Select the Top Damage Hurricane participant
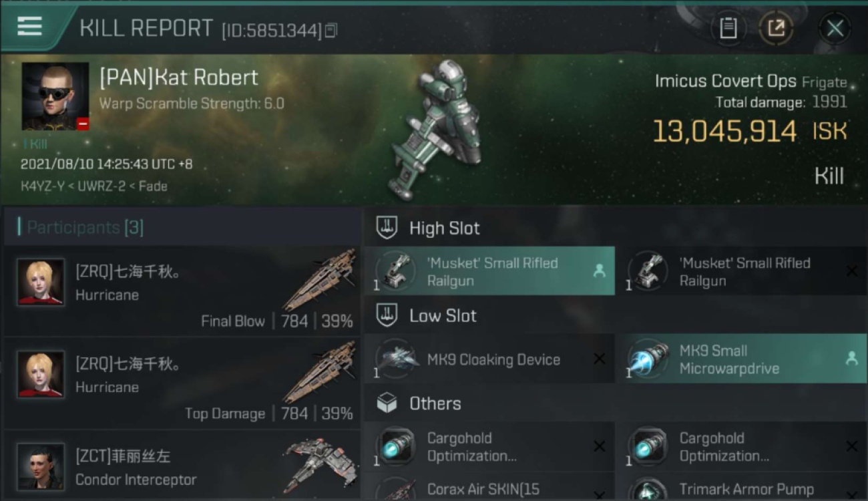868x501 pixels. coord(182,383)
